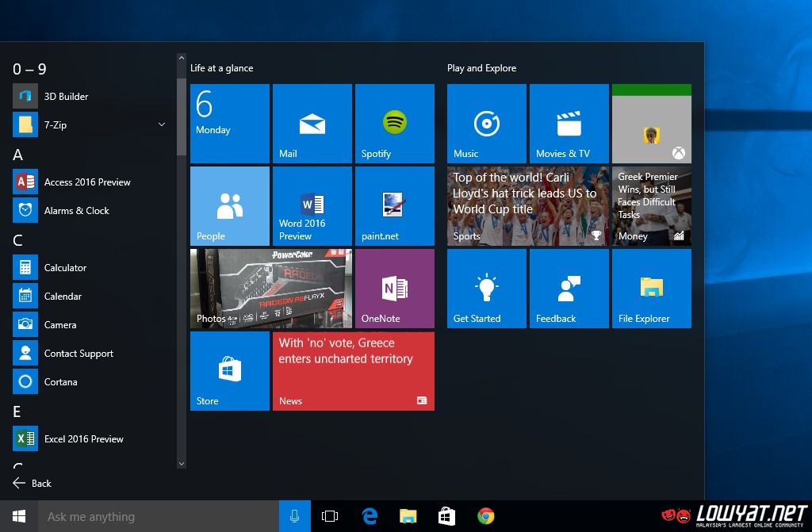The width and height of the screenshot is (812, 532).
Task: Open the Spotify tile
Action: click(394, 124)
